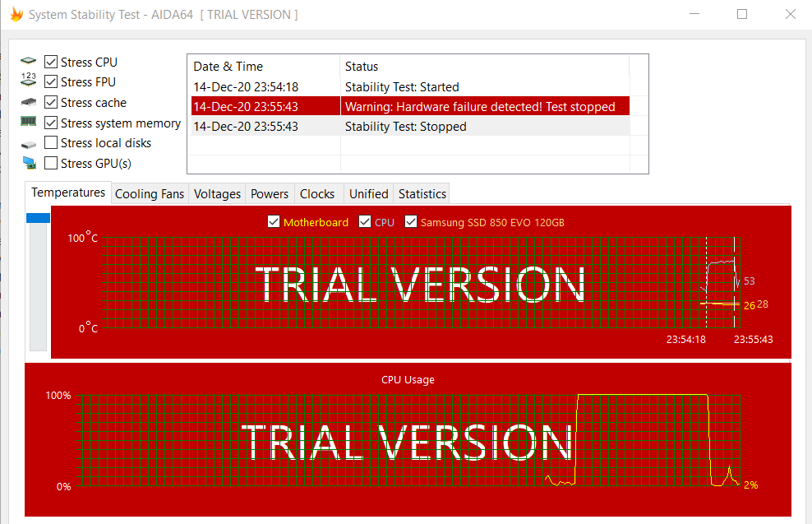Click the Date & Time column header
The image size is (812, 524).
pyautogui.click(x=264, y=67)
